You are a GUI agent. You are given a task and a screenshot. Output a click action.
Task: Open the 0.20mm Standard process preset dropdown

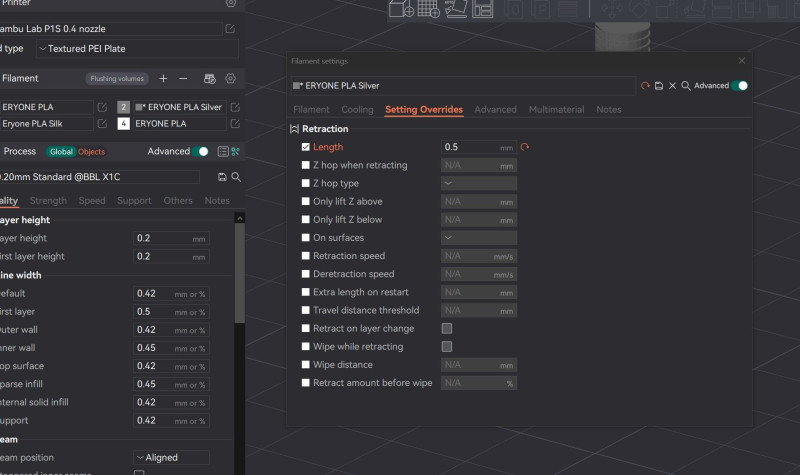tap(98, 177)
